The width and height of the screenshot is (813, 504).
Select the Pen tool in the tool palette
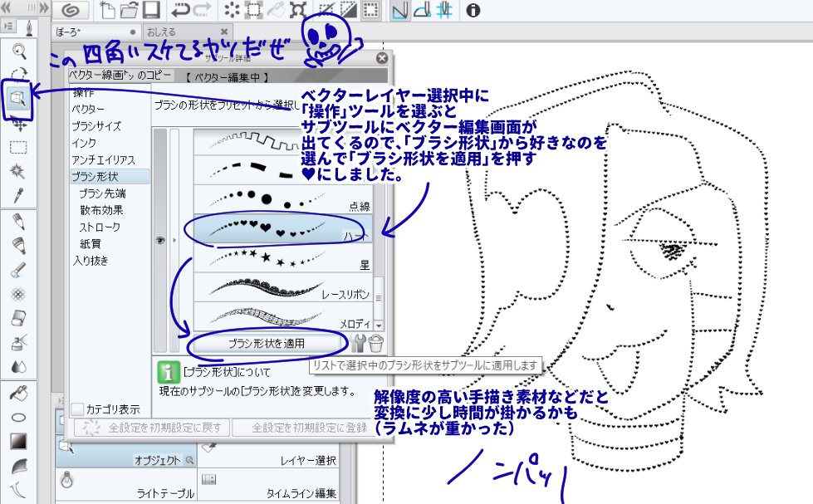18,222
